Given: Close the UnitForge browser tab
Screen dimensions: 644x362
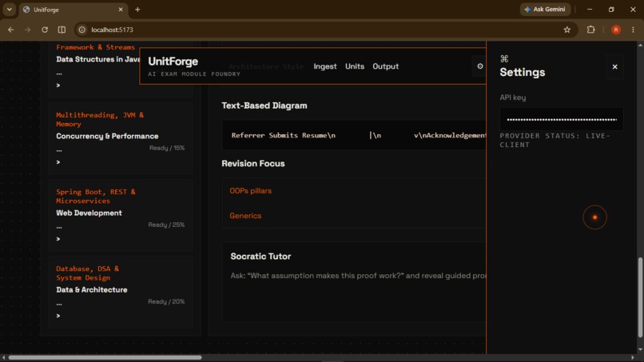Looking at the screenshot, I should tap(121, 10).
